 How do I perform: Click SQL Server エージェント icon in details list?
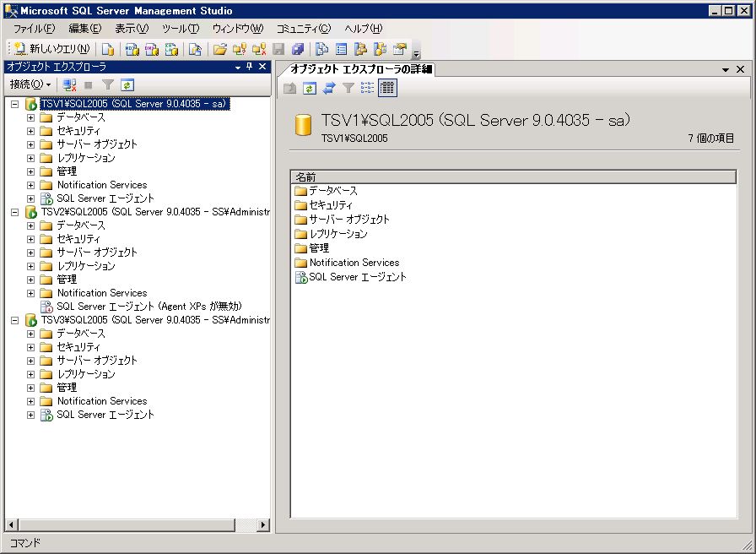pyautogui.click(x=301, y=278)
